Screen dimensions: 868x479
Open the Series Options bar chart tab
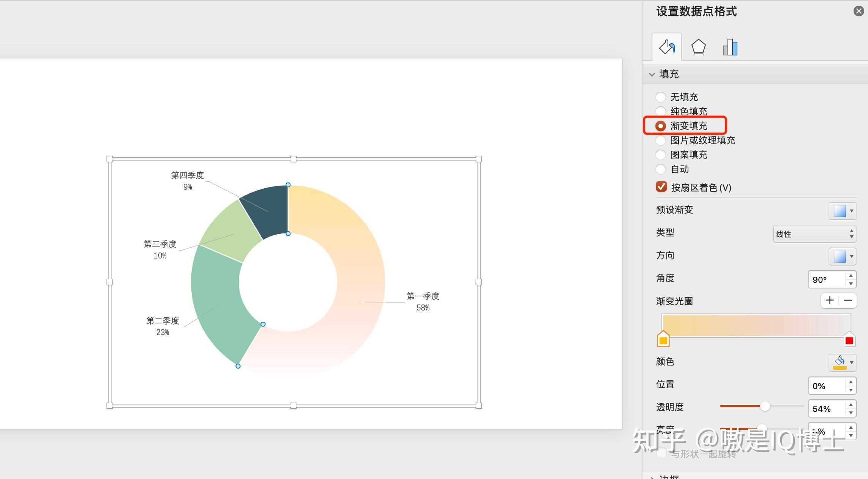click(730, 47)
